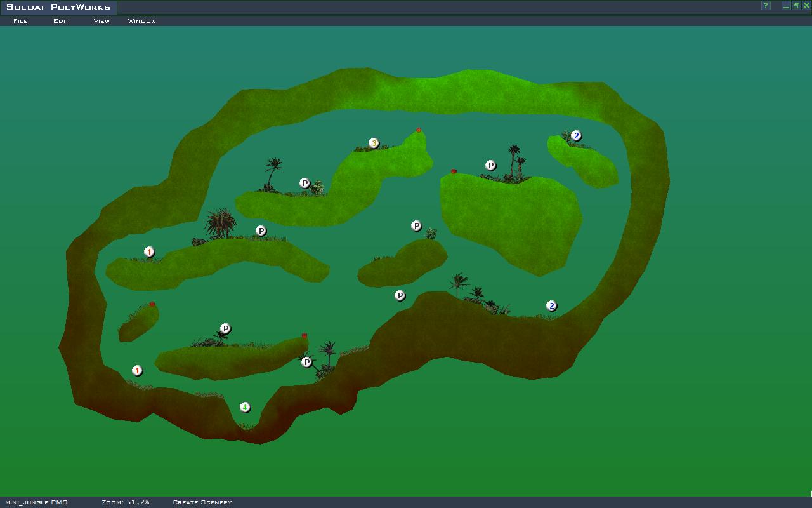Select the green number 4 spawn marker

245,408
